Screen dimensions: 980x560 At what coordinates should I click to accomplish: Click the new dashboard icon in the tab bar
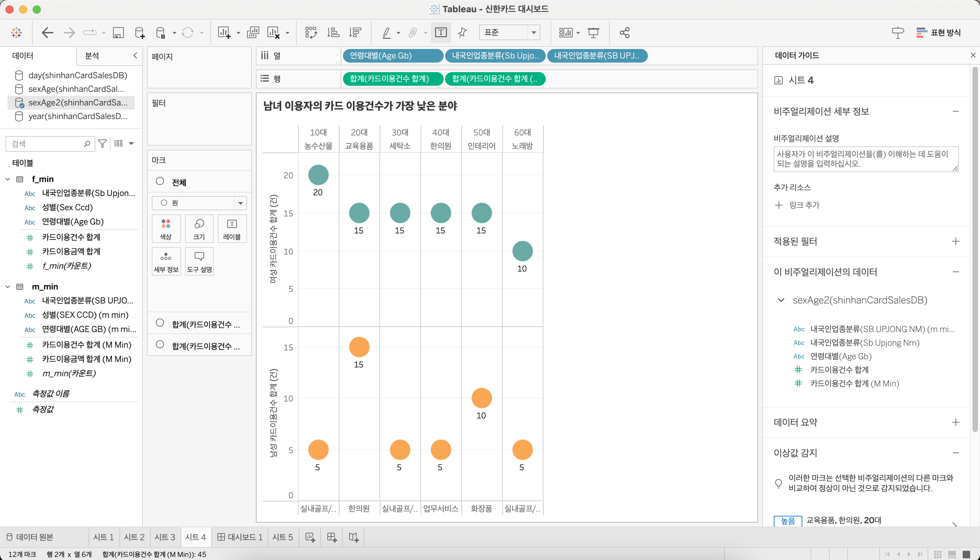coord(331,537)
